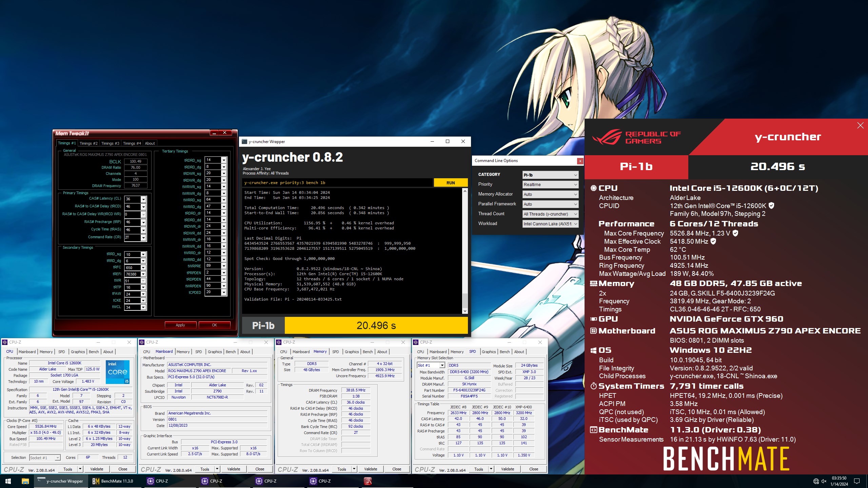This screenshot has height=488, width=868.
Task: Expand the tFAW value dropdown
Action: pos(143,294)
